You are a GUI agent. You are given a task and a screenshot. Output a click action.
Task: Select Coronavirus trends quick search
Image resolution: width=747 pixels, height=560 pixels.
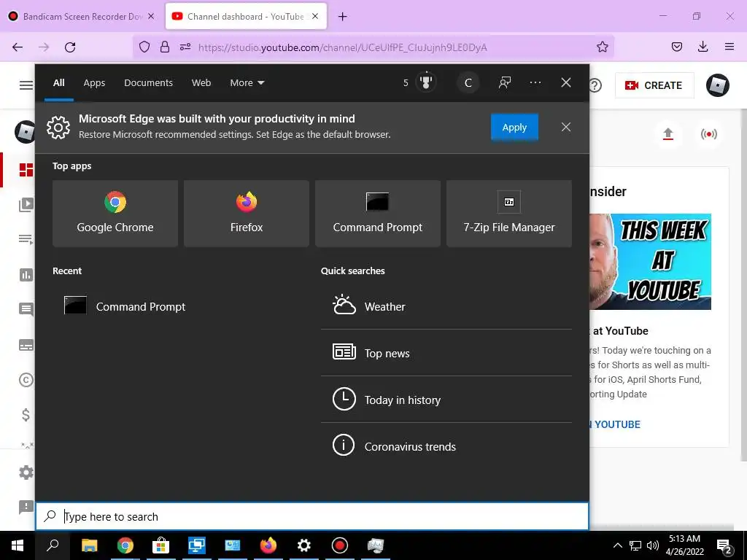446,446
